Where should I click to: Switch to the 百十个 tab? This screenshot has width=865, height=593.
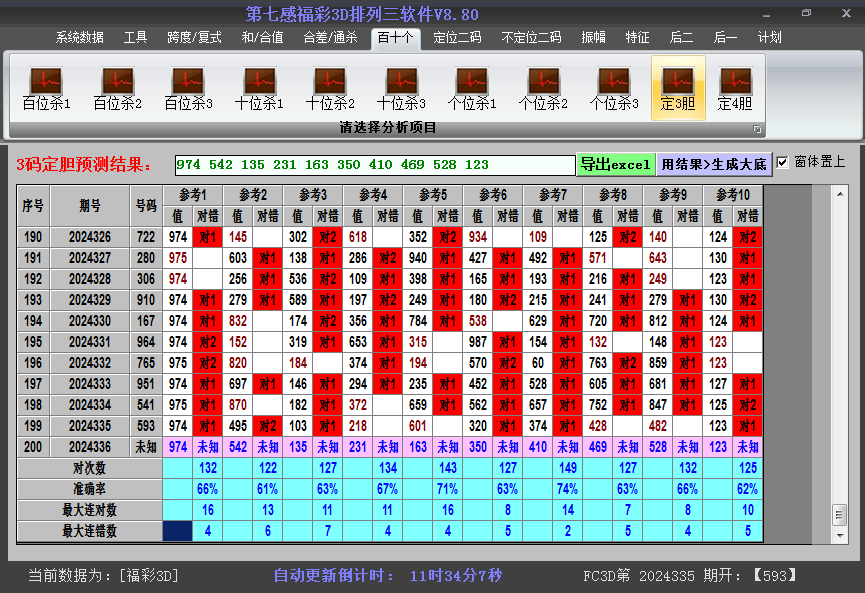[x=396, y=38]
